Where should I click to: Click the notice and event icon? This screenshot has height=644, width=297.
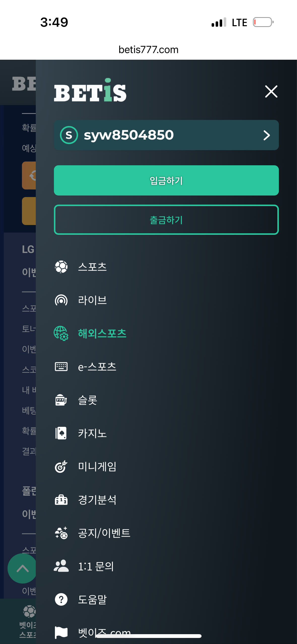(61, 533)
